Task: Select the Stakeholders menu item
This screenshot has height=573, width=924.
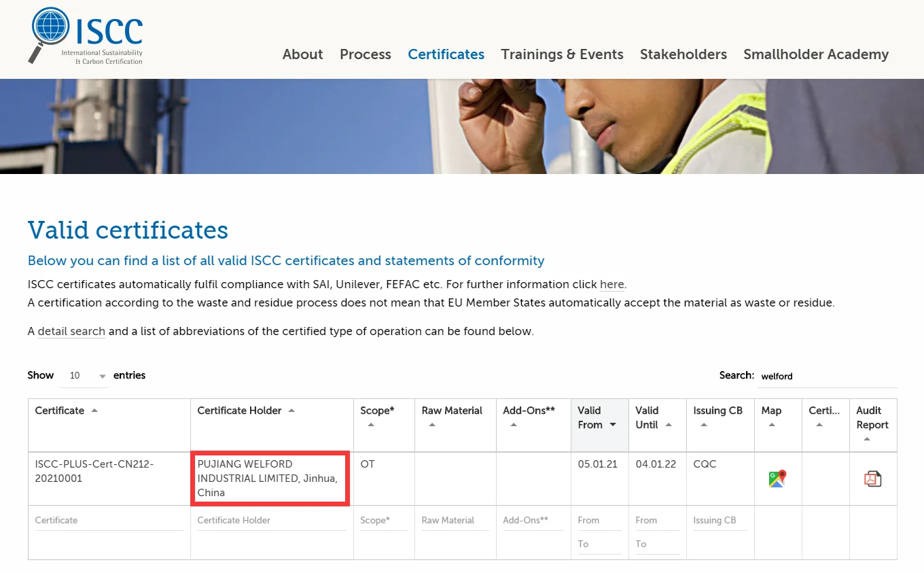Action: [x=683, y=54]
